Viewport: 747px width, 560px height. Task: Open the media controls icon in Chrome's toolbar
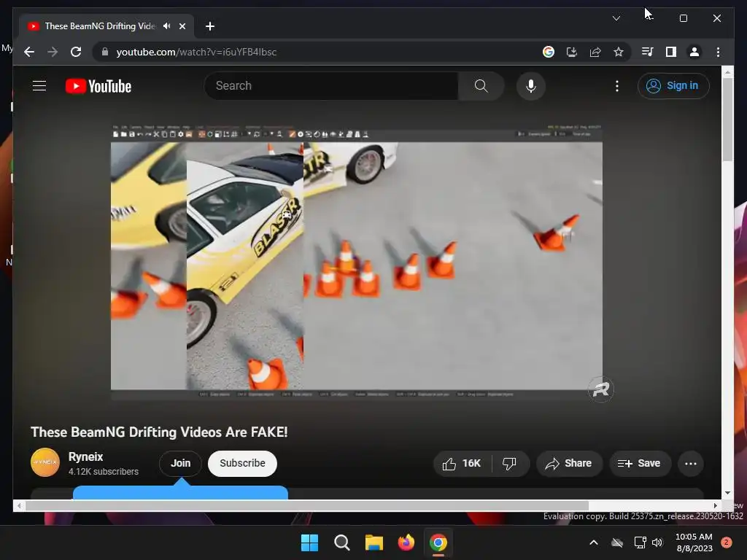(x=648, y=52)
